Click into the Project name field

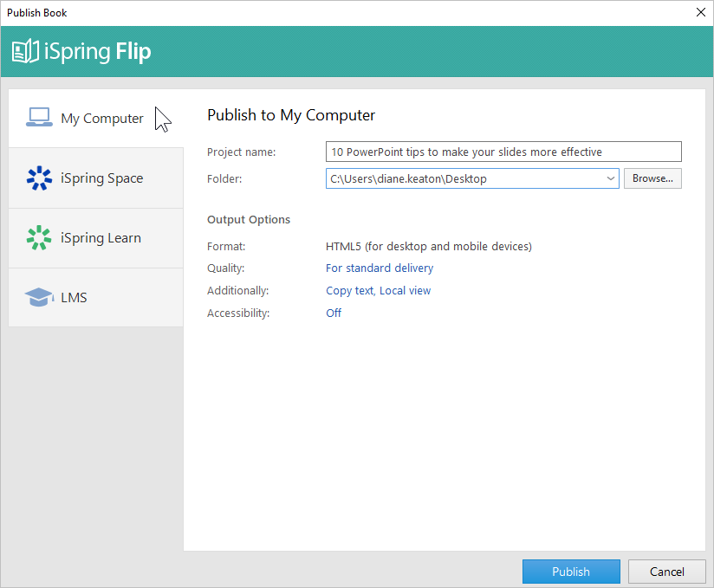click(x=503, y=152)
